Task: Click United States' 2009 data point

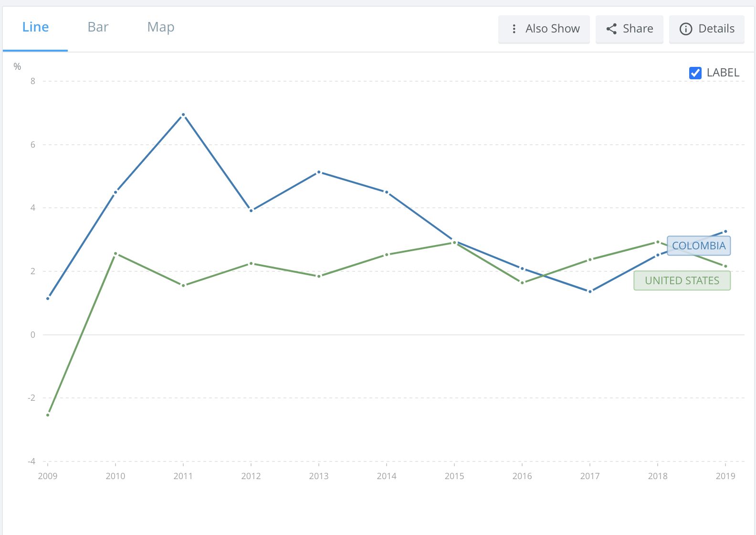Action: click(48, 415)
